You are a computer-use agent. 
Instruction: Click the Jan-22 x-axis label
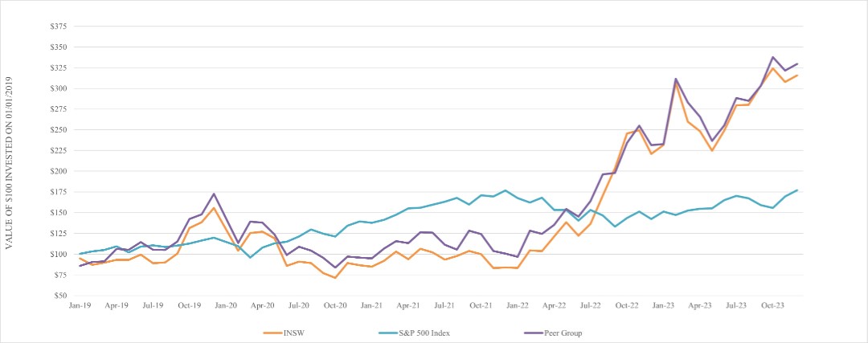click(x=518, y=305)
